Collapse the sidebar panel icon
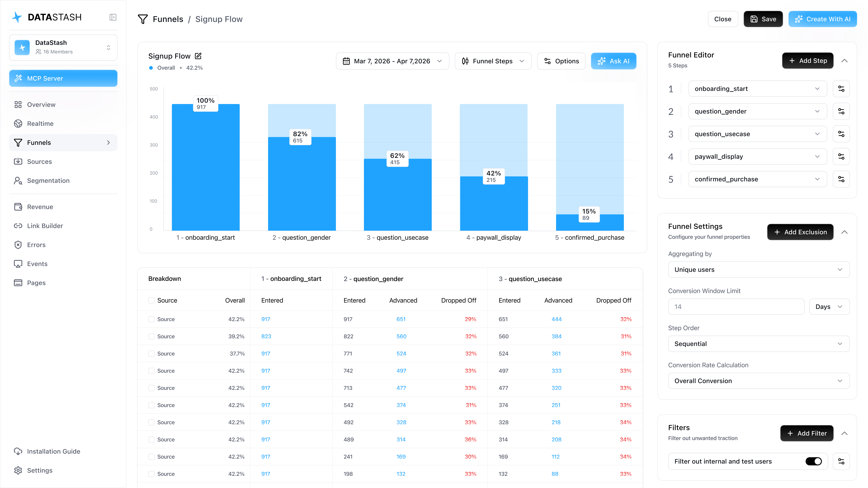The height and width of the screenshot is (488, 868). point(113,17)
